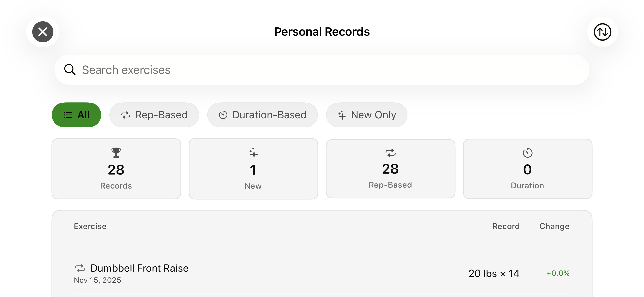This screenshot has width=644, height=297.
Task: Click the Record column header
Action: (x=506, y=226)
